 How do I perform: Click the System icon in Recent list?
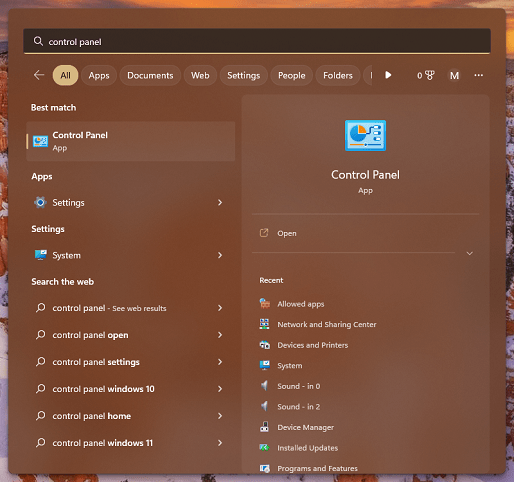(265, 365)
